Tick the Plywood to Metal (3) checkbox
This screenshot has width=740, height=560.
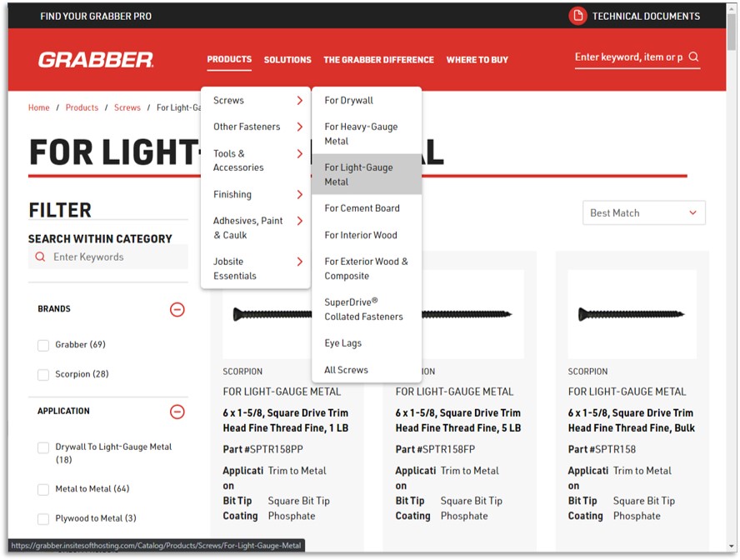point(43,519)
